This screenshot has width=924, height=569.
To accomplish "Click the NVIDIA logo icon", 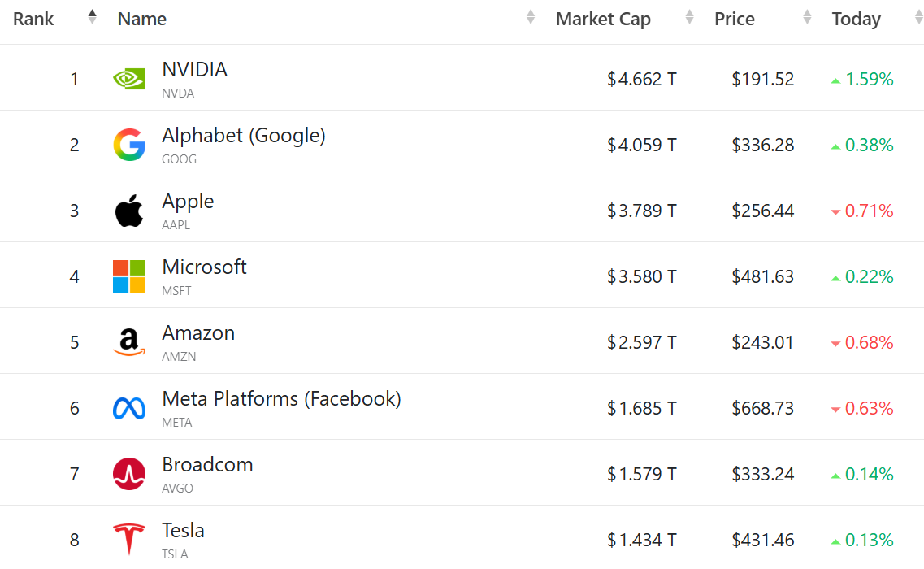I will pos(129,79).
